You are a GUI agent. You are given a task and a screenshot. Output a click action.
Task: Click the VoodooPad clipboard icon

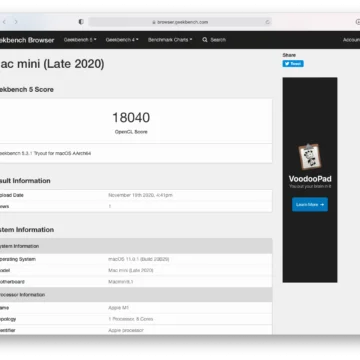point(310,157)
